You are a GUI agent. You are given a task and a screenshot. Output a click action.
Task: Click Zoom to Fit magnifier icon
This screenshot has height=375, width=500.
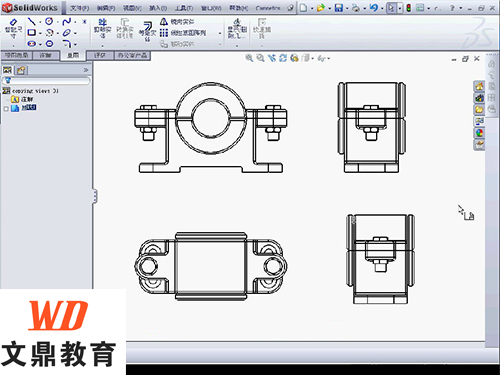(249, 58)
